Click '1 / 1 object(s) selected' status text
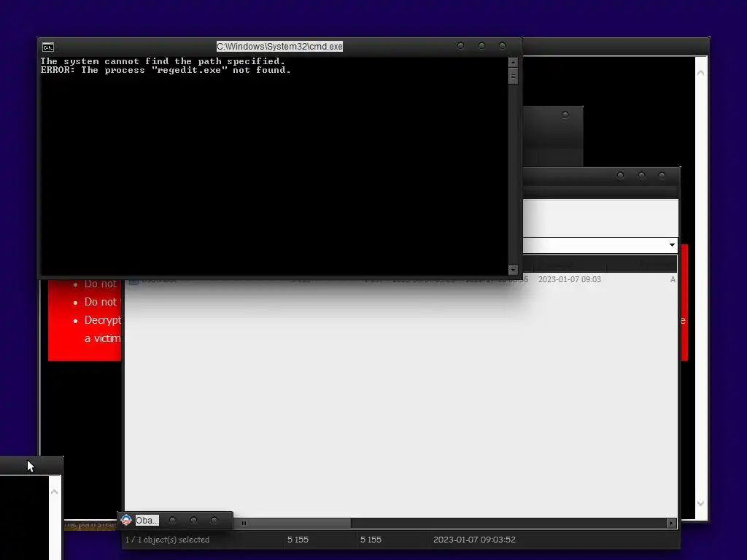This screenshot has height=560, width=747. click(167, 540)
